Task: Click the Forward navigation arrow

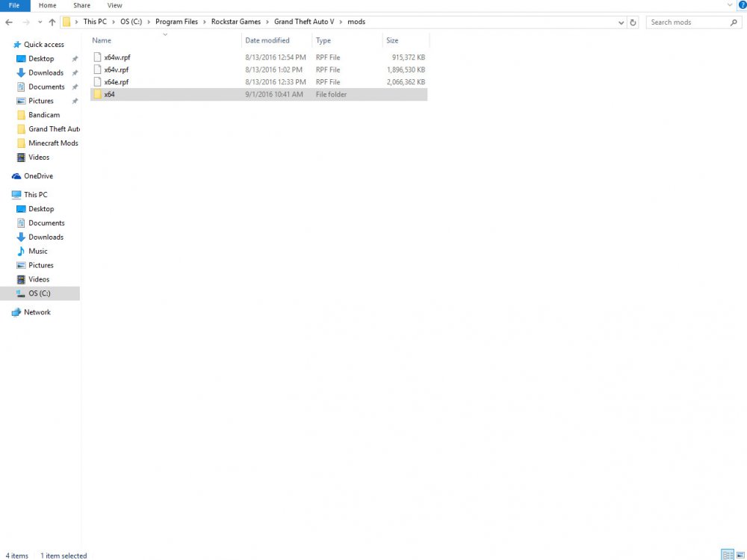Action: (x=26, y=22)
